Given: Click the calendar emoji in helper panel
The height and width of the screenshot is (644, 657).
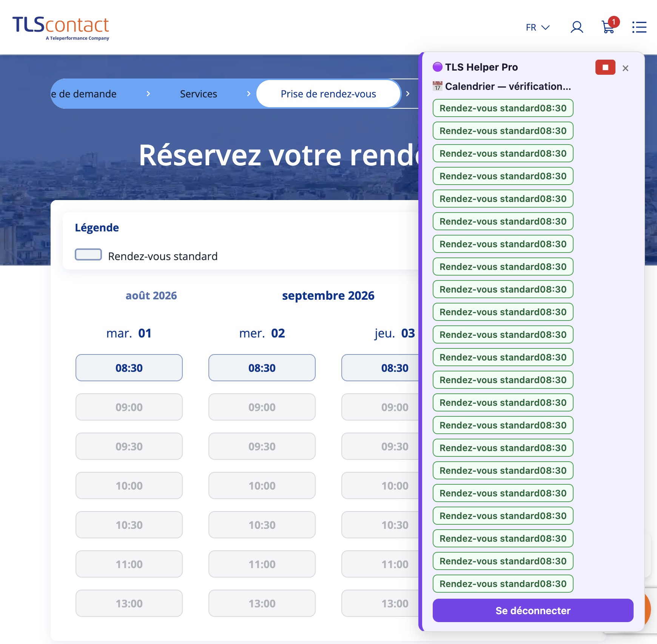Looking at the screenshot, I should coord(438,86).
